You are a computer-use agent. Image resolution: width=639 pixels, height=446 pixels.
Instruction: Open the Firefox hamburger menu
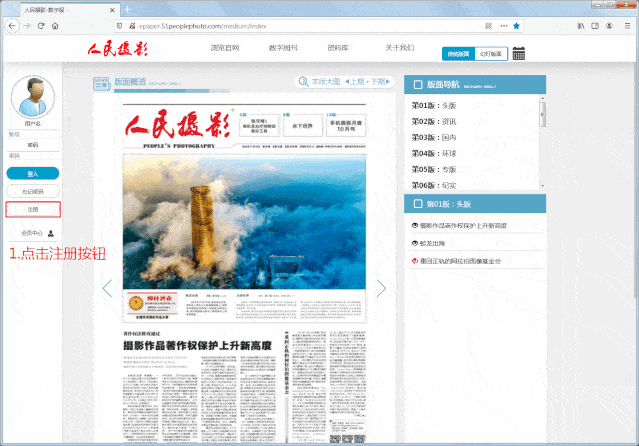click(627, 26)
